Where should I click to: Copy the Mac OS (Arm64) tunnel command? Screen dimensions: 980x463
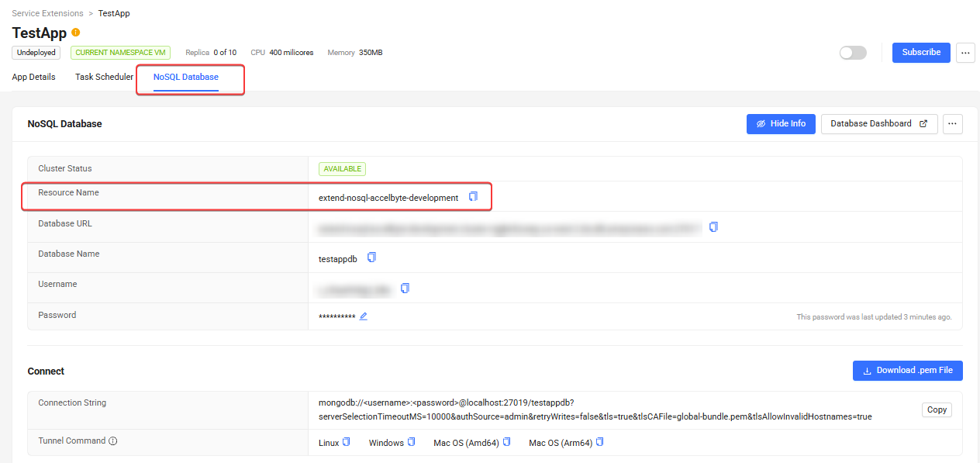pos(599,442)
